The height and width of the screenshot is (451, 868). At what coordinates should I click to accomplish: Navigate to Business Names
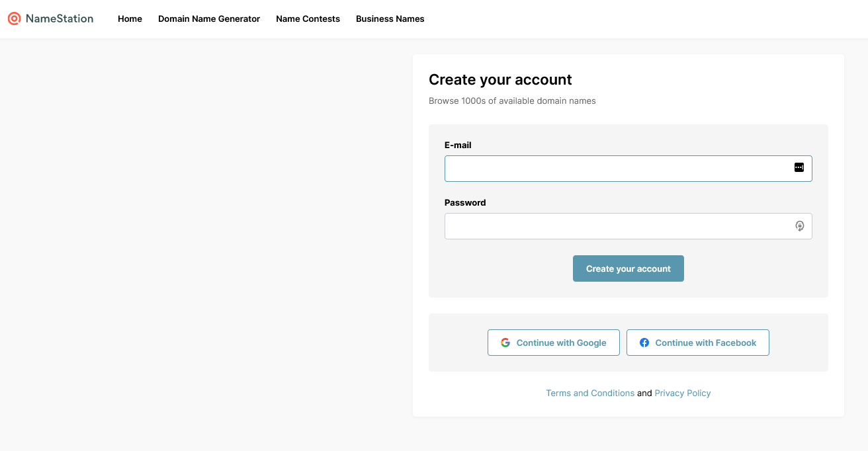(390, 19)
